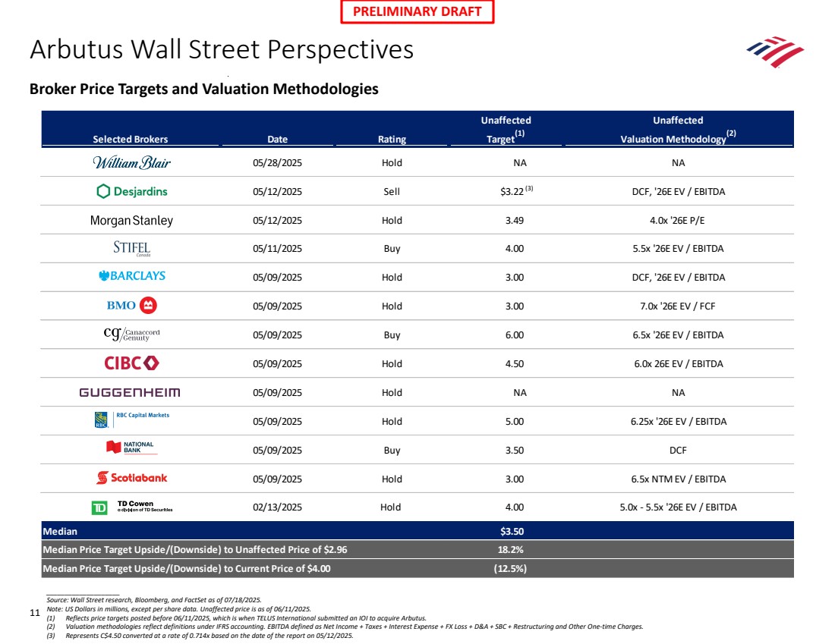
Task: Select the 18.2% upside value
Action: (x=506, y=550)
